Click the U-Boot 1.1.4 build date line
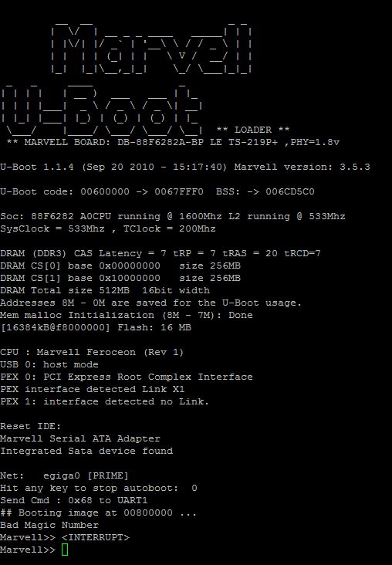The width and height of the screenshot is (392, 565). point(185,167)
